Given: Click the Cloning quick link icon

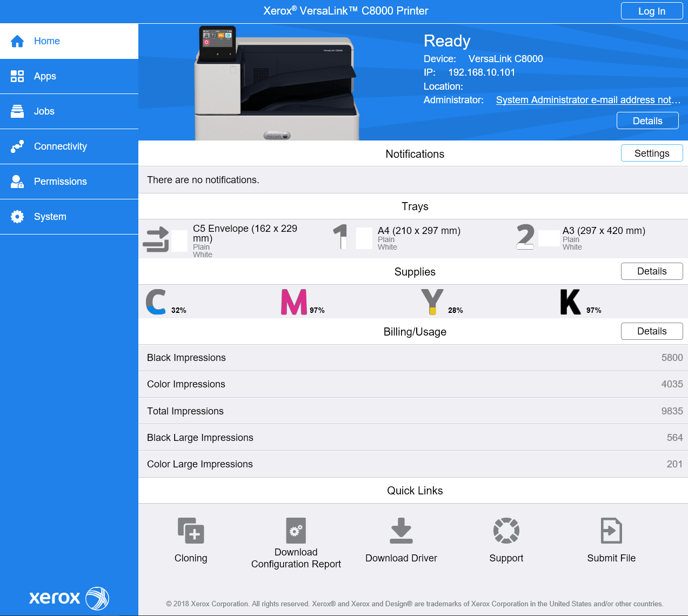Looking at the screenshot, I should [191, 530].
